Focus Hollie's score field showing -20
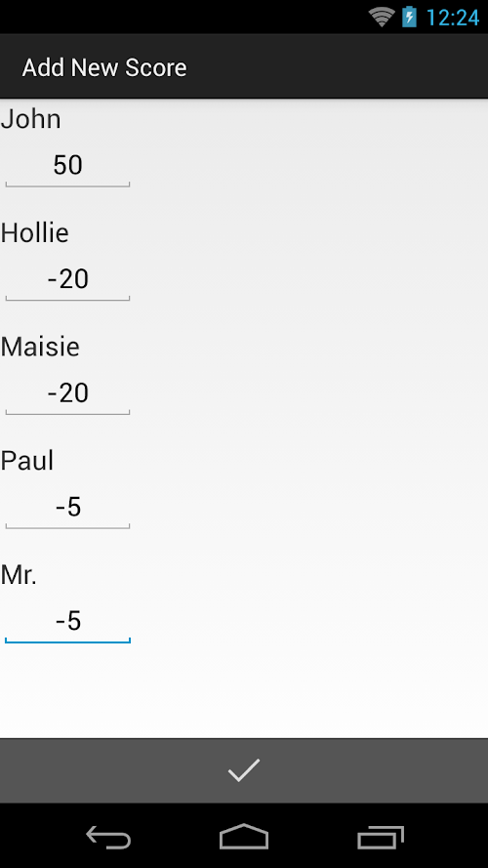488x868 pixels. (67, 280)
